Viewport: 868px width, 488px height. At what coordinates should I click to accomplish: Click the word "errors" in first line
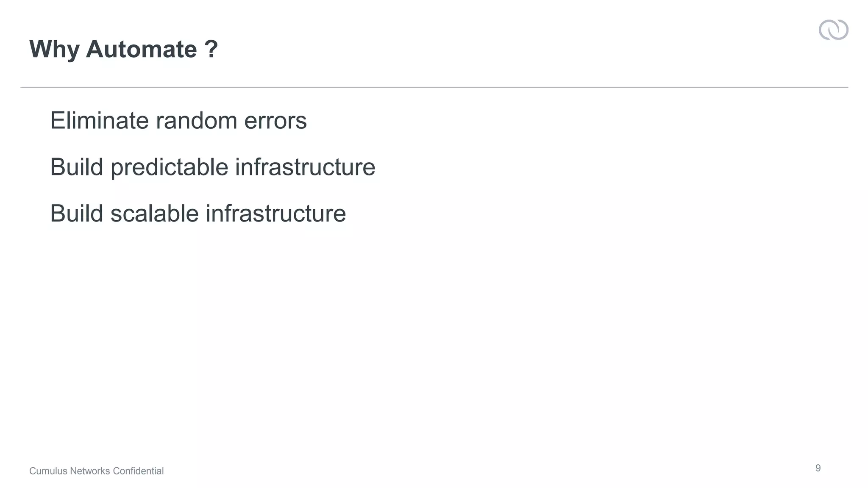[275, 121]
